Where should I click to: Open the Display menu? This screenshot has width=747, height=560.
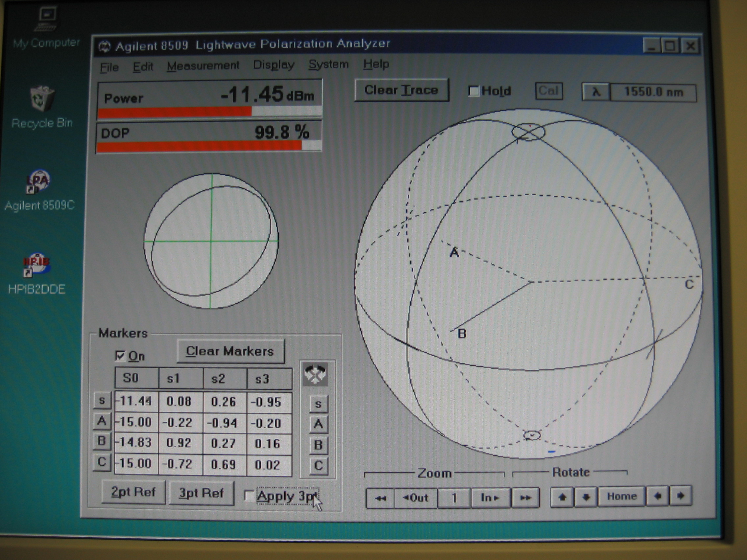point(274,65)
